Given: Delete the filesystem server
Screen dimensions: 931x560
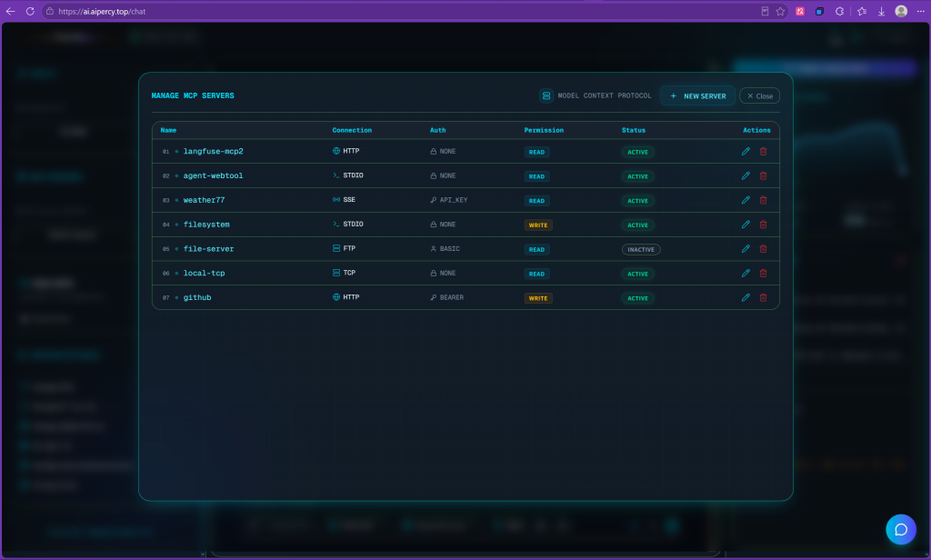Looking at the screenshot, I should [764, 225].
